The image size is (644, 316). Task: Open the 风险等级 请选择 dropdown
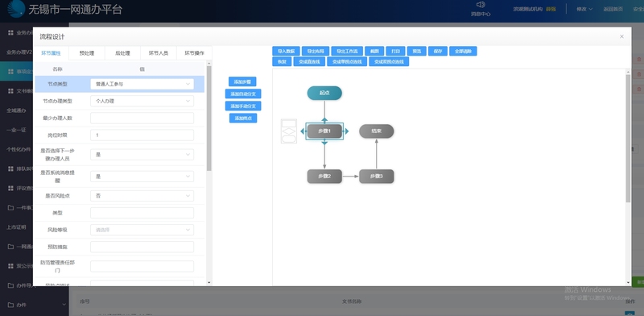(142, 230)
